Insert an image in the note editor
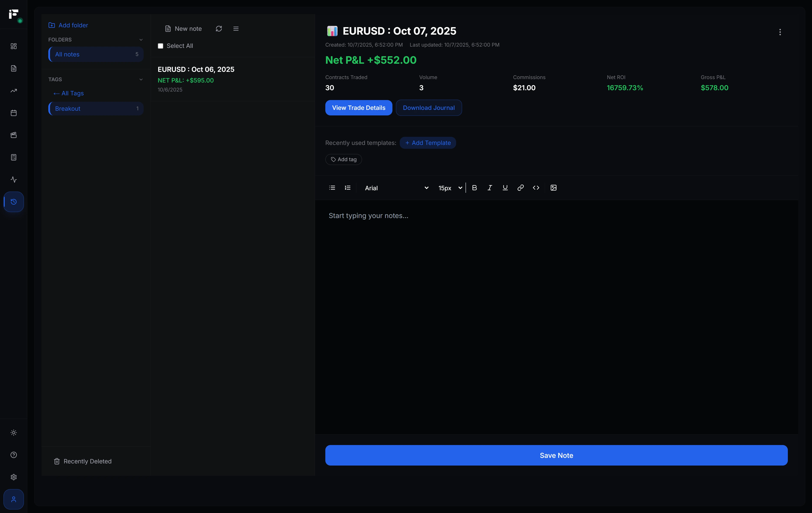 click(553, 188)
